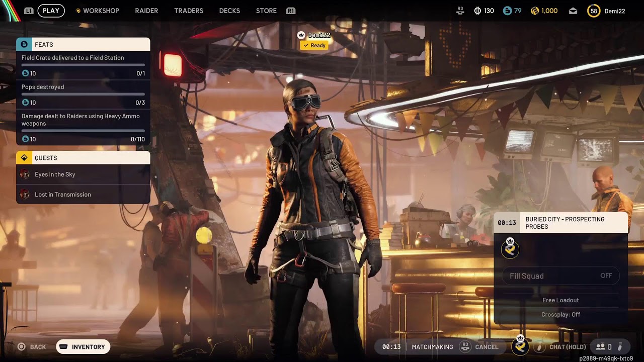
Task: Click the circle BACK controller icon
Action: (22, 347)
